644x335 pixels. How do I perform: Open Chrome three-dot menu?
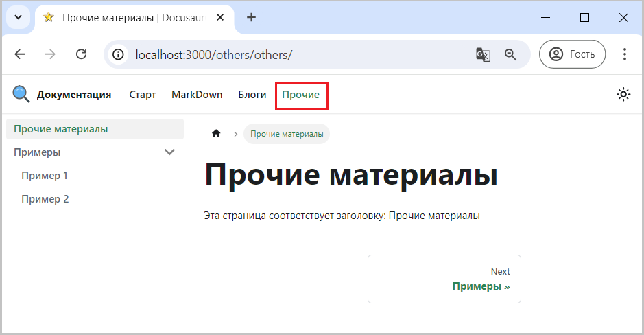coord(624,54)
